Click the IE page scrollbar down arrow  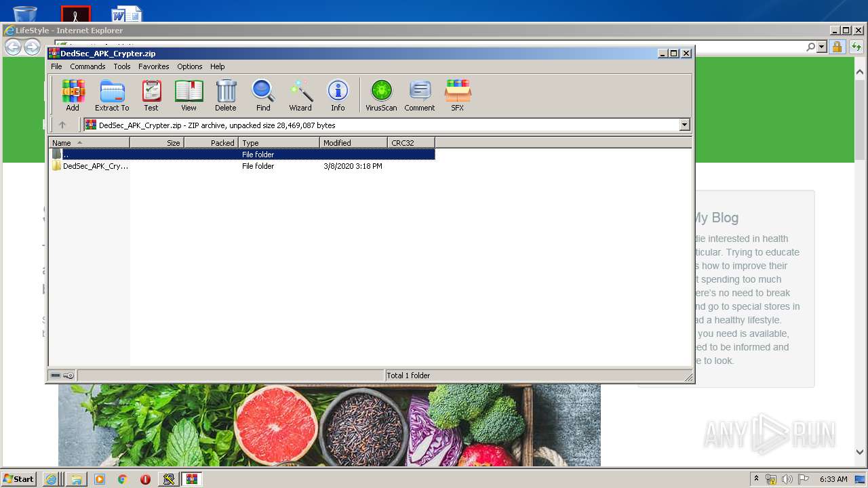(861, 452)
